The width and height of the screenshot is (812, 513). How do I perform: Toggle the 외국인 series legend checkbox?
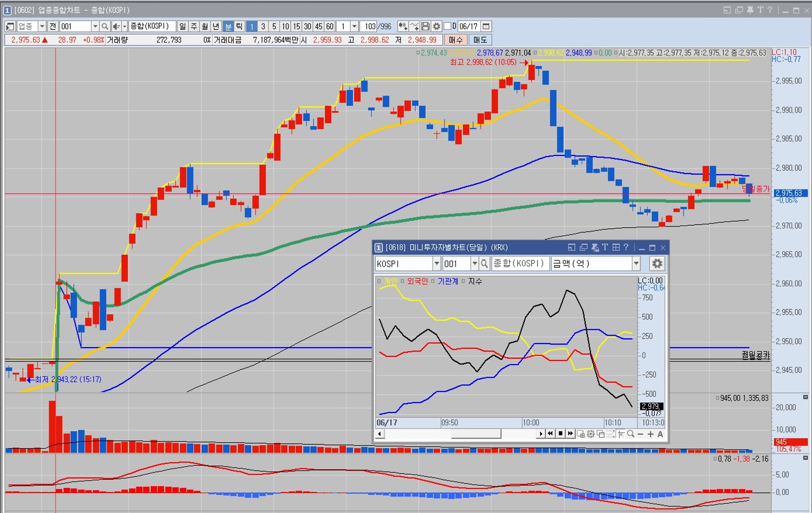pyautogui.click(x=403, y=281)
